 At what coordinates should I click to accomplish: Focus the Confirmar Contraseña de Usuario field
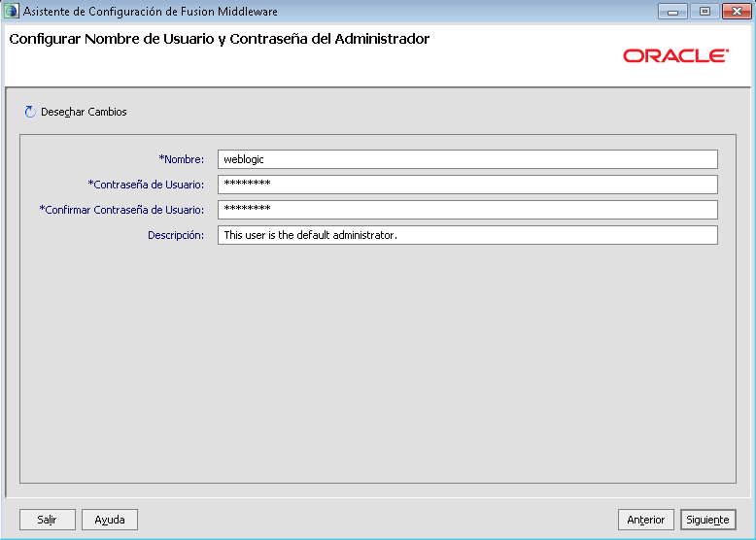pos(467,210)
